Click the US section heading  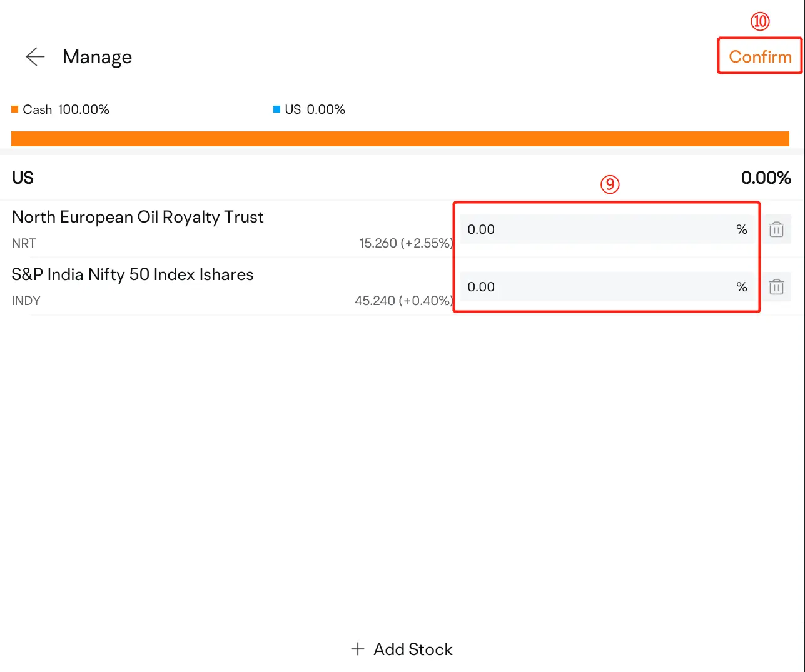coord(23,178)
